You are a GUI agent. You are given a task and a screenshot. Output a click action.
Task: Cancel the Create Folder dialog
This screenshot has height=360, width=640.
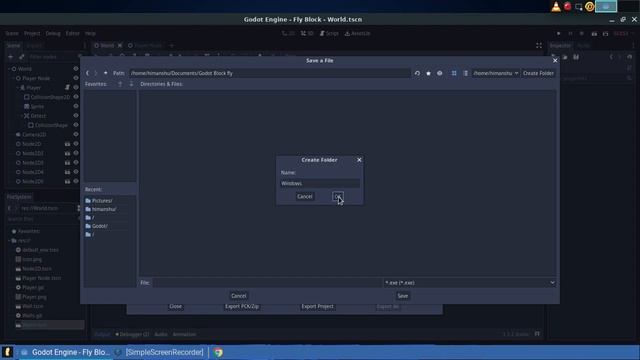(x=304, y=196)
